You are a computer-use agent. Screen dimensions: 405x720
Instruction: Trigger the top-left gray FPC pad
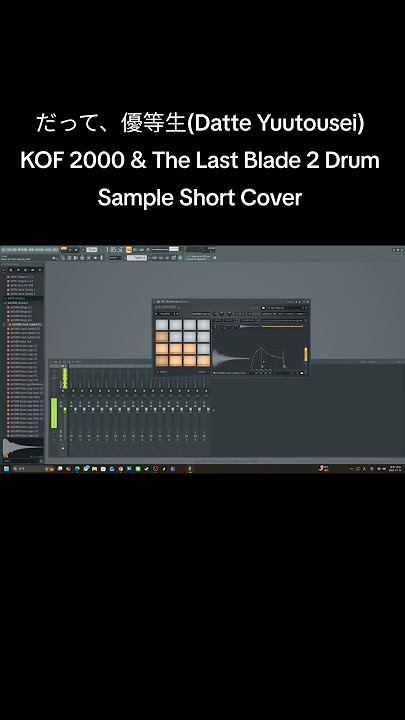point(162,325)
